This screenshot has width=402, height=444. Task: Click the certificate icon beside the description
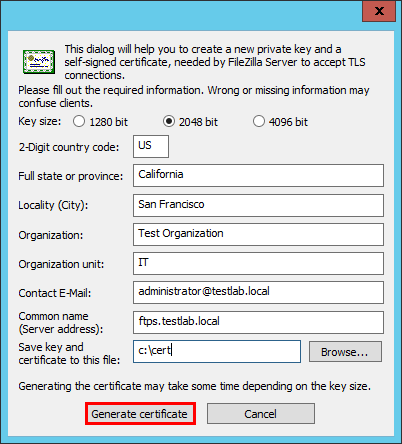click(x=39, y=62)
